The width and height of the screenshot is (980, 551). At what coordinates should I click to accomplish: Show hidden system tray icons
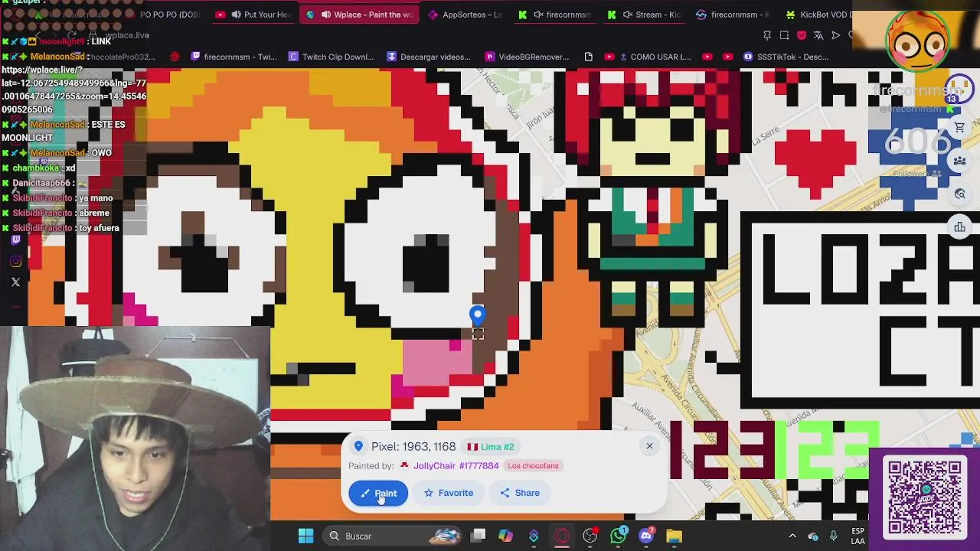[x=792, y=536]
